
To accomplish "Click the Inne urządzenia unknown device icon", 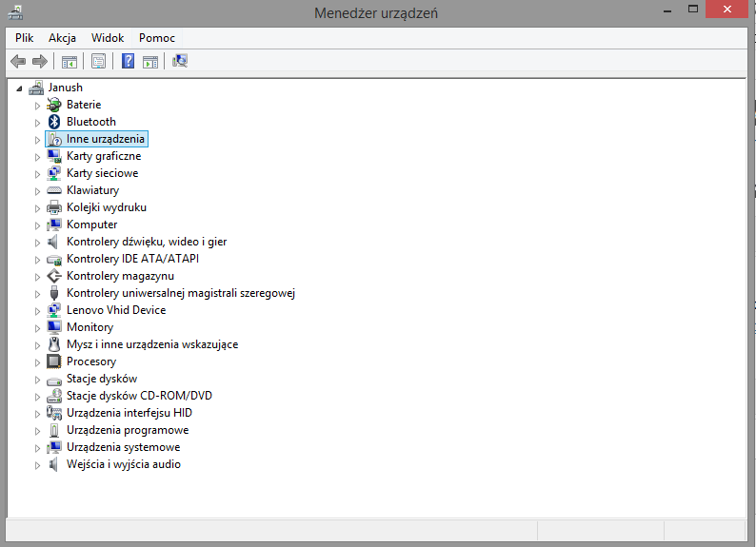I will (x=55, y=139).
